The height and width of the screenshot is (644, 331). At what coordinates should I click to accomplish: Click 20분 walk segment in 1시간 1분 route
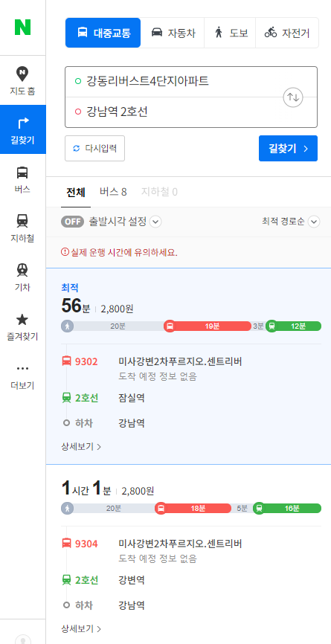[x=114, y=509]
